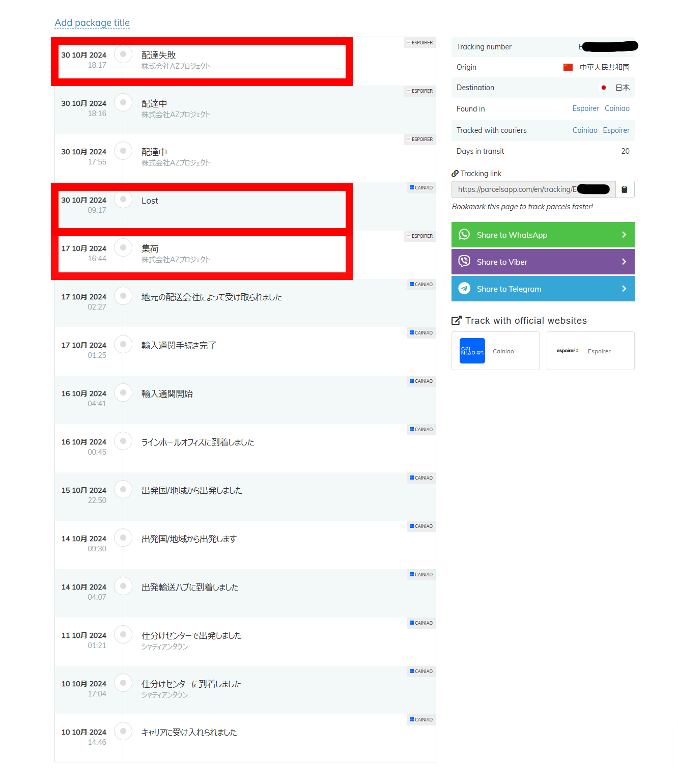Screen dimensions: 678x784
Task: Click the ESPOIRER tag on 配達失敗 event
Action: pyautogui.click(x=420, y=43)
